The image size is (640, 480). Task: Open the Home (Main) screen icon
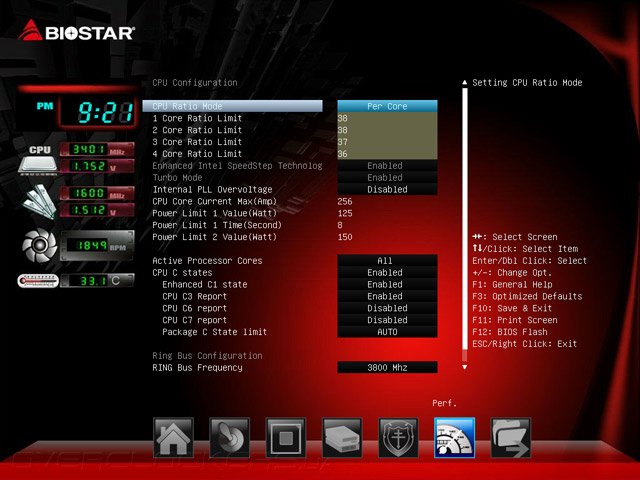coord(173,438)
